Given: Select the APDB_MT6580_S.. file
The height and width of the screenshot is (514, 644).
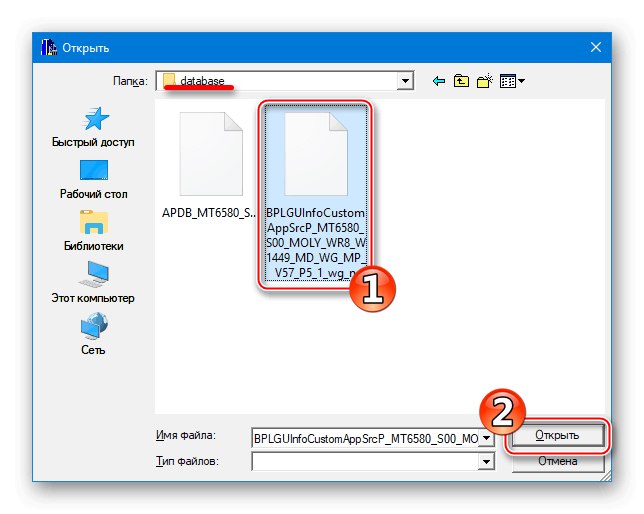Looking at the screenshot, I should pyautogui.click(x=209, y=164).
